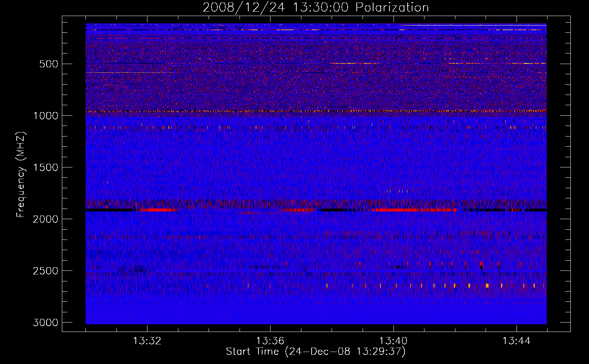Click the 2500 frequency tick label
The height and width of the screenshot is (364, 589).
pyautogui.click(x=46, y=271)
